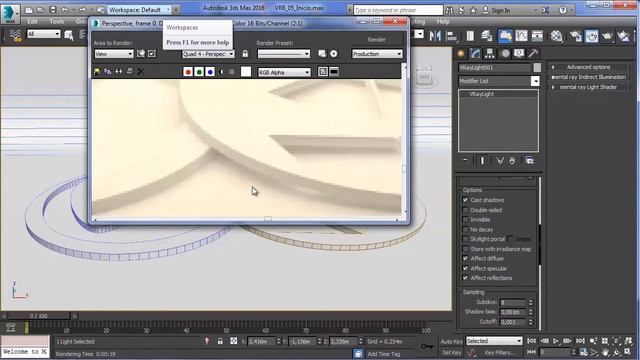Image resolution: width=640 pixels, height=360 pixels.
Task: Click the Pin Stack icon below modifier stack
Action: [465, 161]
